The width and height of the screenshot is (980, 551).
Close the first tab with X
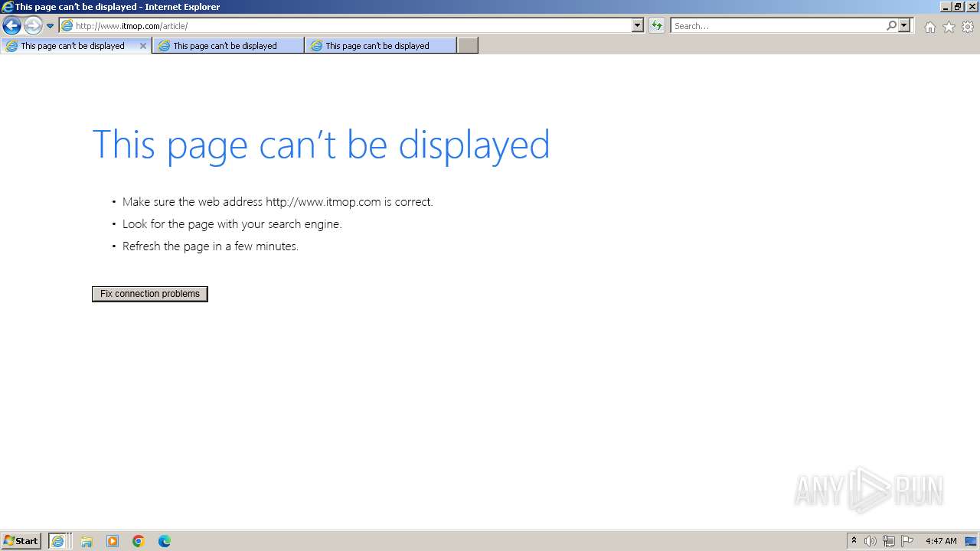pyautogui.click(x=142, y=46)
